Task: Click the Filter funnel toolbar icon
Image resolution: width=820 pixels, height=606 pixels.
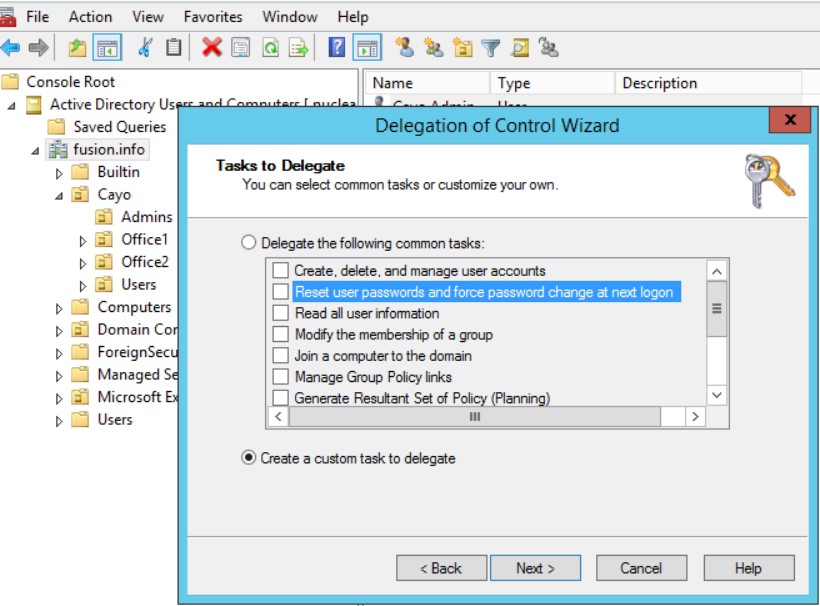Action: pyautogui.click(x=491, y=48)
